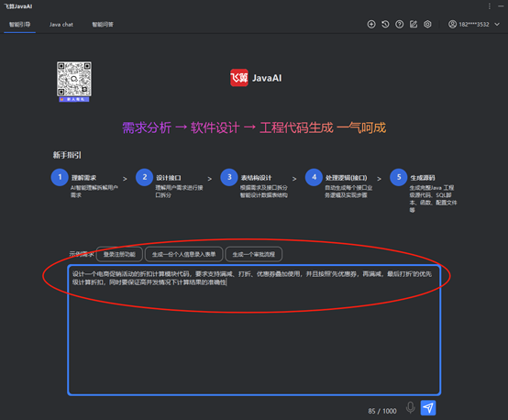Click the new conversation plus icon
The image size is (508, 420).
click(x=371, y=25)
